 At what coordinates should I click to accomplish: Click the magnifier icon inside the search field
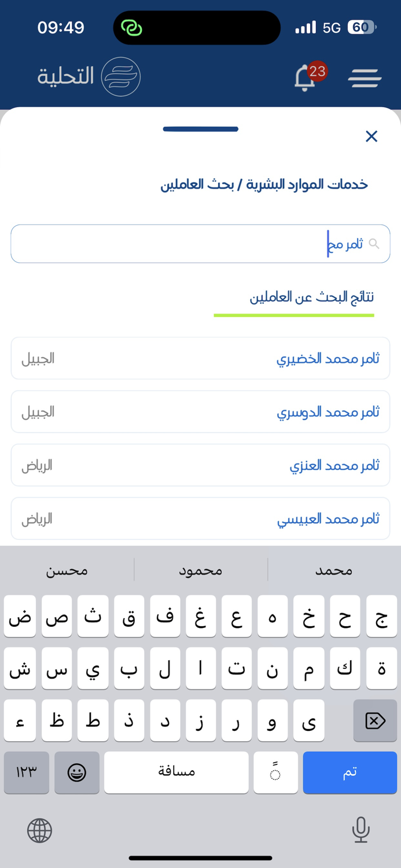(x=375, y=244)
